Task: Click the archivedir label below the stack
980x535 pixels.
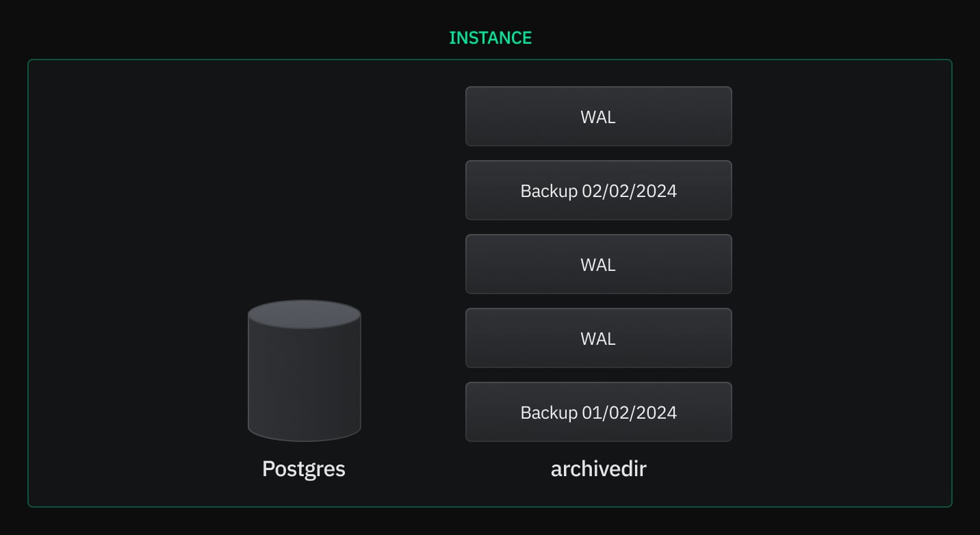Action: tap(598, 469)
